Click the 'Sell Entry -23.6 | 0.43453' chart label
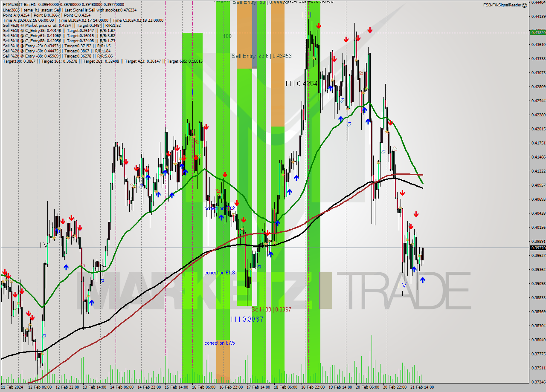 click(261, 56)
